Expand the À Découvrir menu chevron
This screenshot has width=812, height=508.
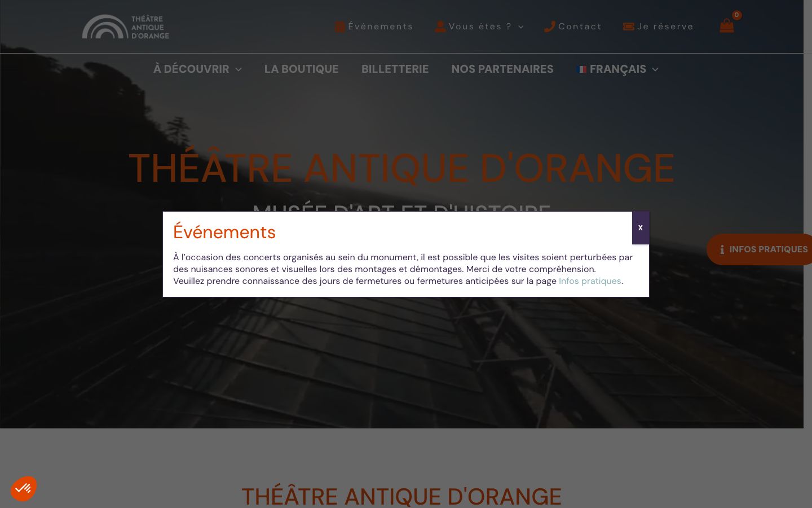[239, 69]
